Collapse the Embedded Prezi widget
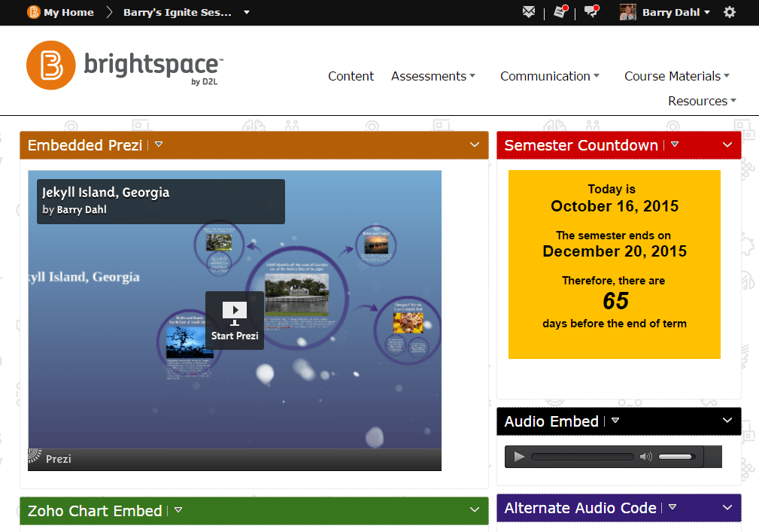This screenshot has height=532, width=759. (x=475, y=144)
